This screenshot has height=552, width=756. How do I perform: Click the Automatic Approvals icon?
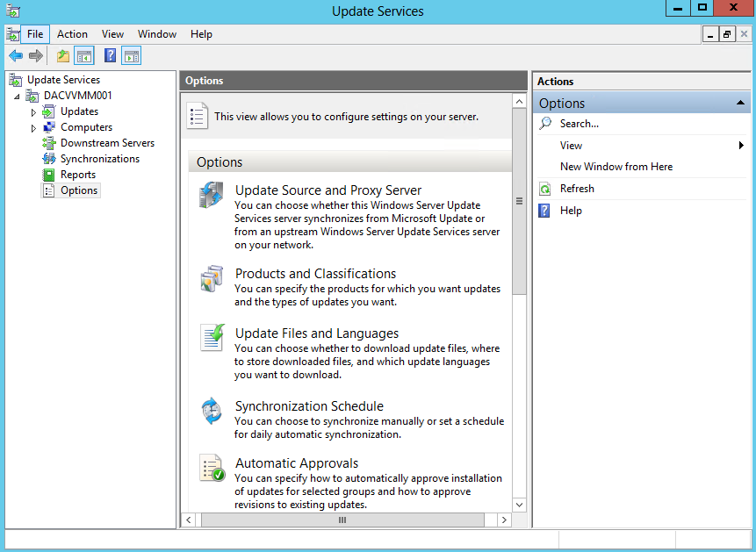pyautogui.click(x=212, y=468)
